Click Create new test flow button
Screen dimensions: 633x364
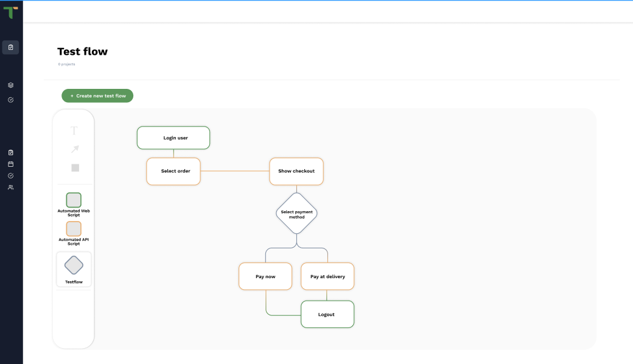coord(97,96)
